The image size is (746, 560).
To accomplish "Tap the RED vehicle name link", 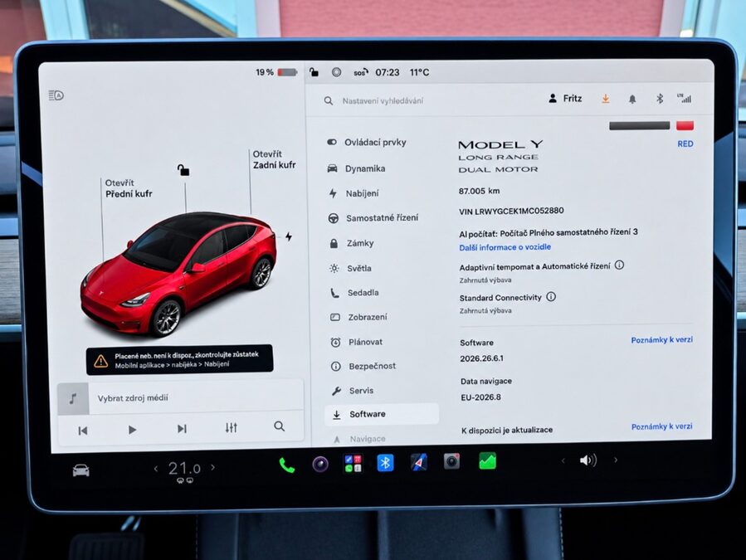I will pyautogui.click(x=685, y=144).
